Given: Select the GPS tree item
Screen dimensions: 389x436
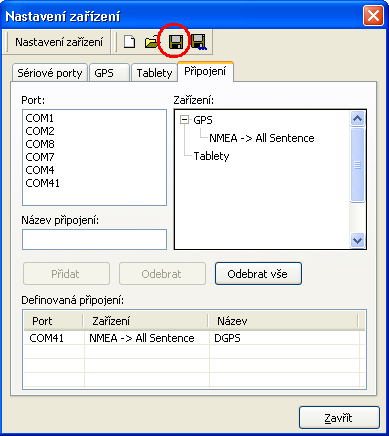Looking at the screenshot, I should (x=203, y=120).
